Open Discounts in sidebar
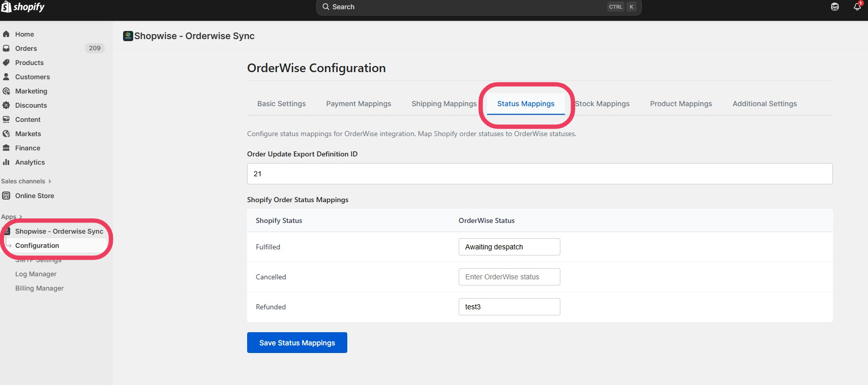This screenshot has width=868, height=385. (x=31, y=105)
